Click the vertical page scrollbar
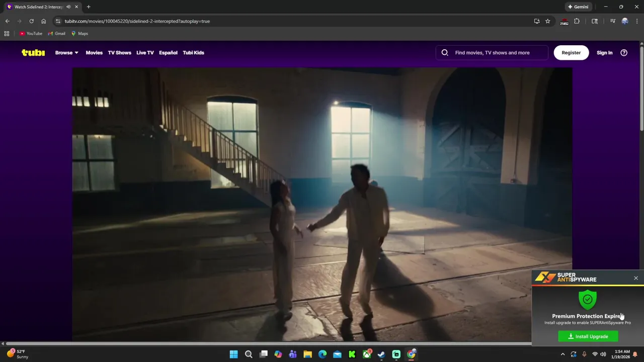This screenshot has width=644, height=362. point(641,88)
